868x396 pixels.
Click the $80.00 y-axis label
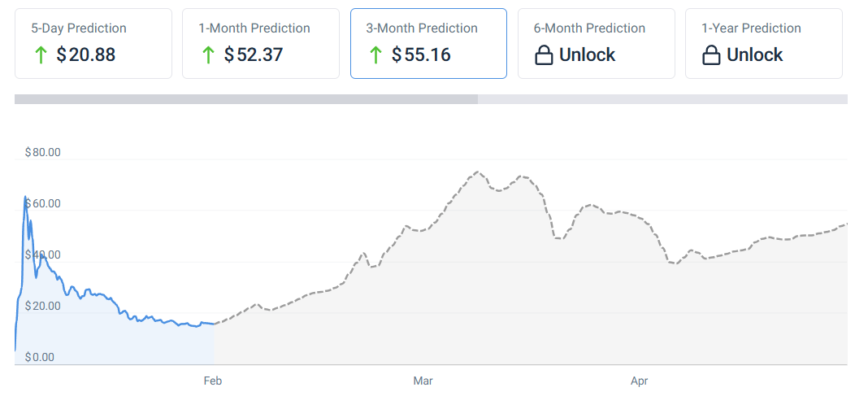pos(43,152)
